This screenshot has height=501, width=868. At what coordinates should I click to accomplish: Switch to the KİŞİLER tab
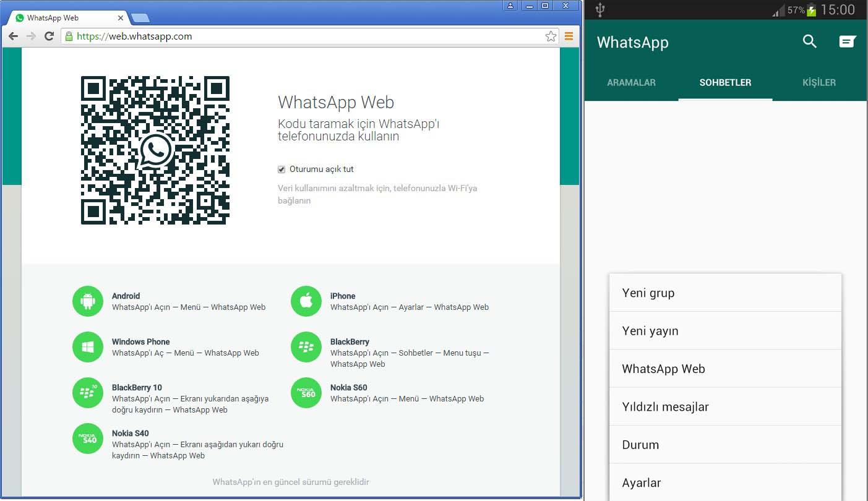pyautogui.click(x=819, y=82)
